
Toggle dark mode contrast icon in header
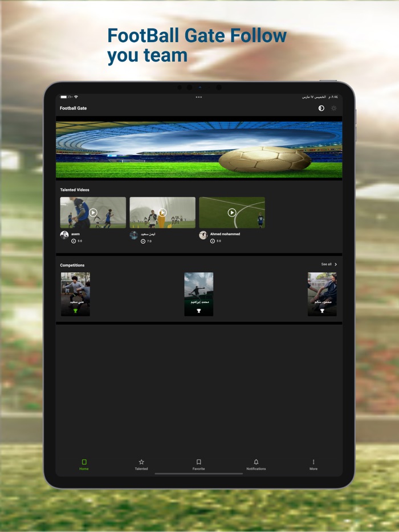tap(321, 108)
